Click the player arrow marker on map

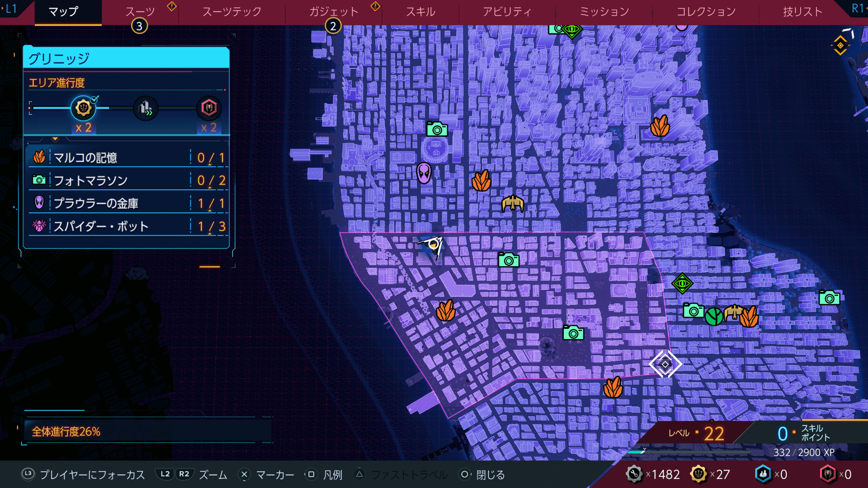coord(433,245)
